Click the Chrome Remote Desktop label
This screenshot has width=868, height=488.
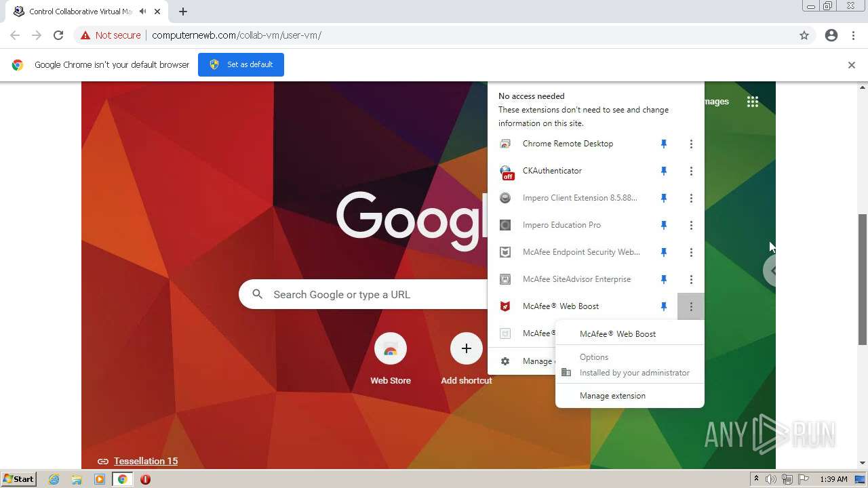[568, 144]
